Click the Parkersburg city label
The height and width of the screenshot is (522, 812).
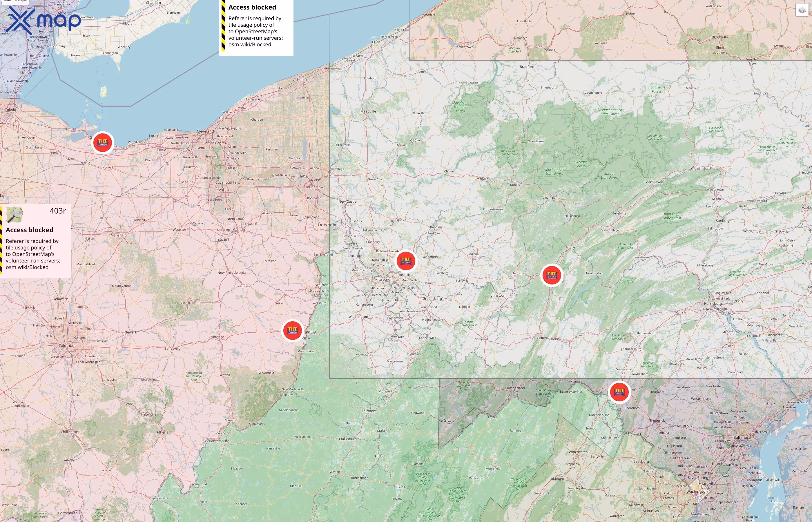tap(219, 441)
